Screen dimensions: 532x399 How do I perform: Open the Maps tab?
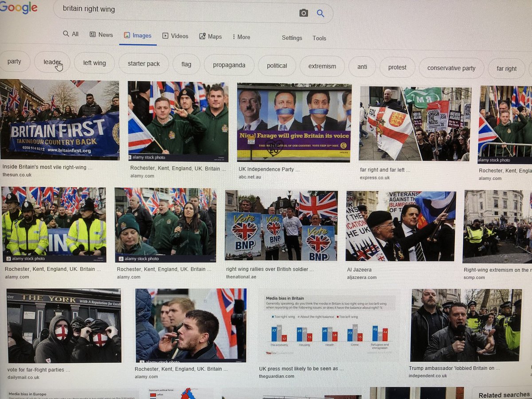click(211, 36)
